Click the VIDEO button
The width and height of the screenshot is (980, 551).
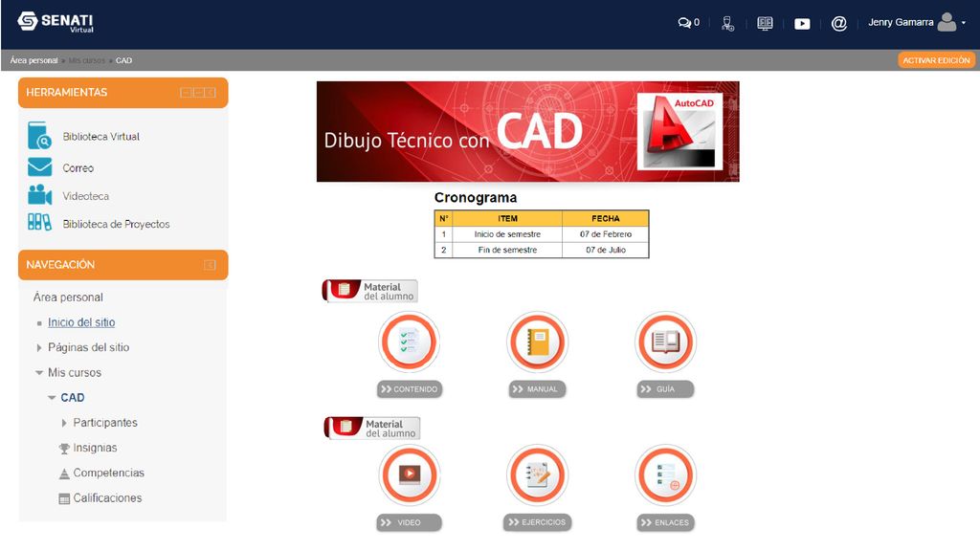[410, 522]
